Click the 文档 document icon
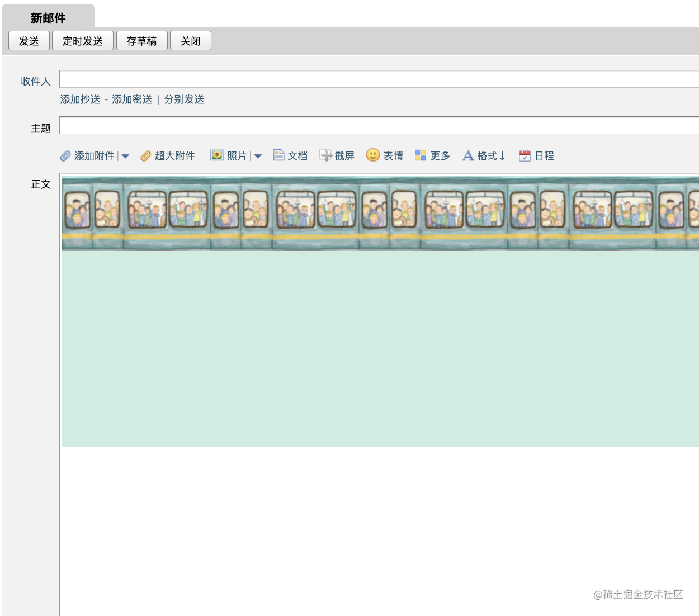The height and width of the screenshot is (616, 699). click(x=278, y=155)
